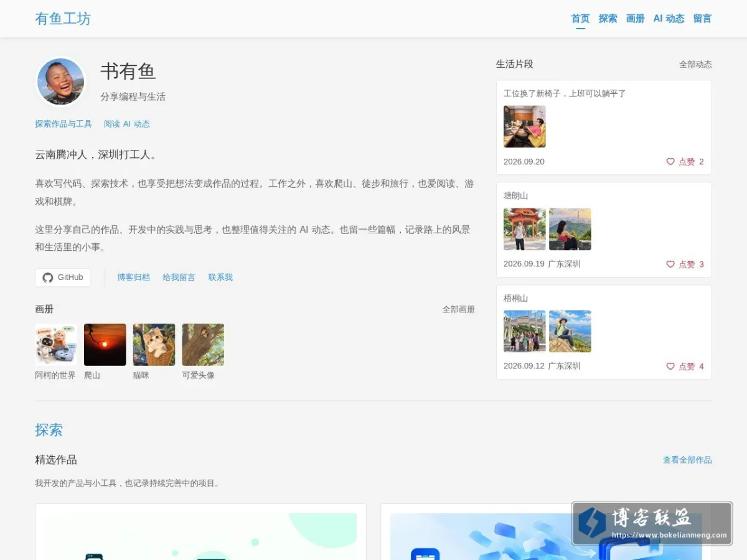
Task: Open the 可爱头像 album thumbnail
Action: click(203, 345)
